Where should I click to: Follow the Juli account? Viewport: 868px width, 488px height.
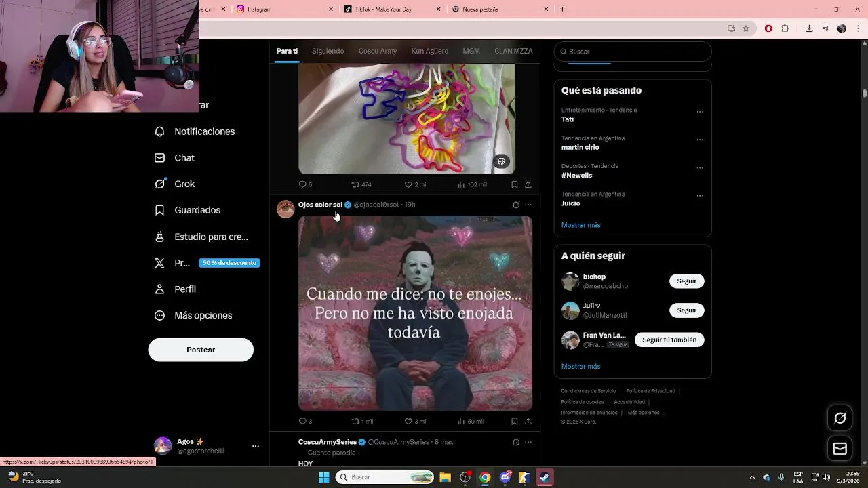pos(686,310)
